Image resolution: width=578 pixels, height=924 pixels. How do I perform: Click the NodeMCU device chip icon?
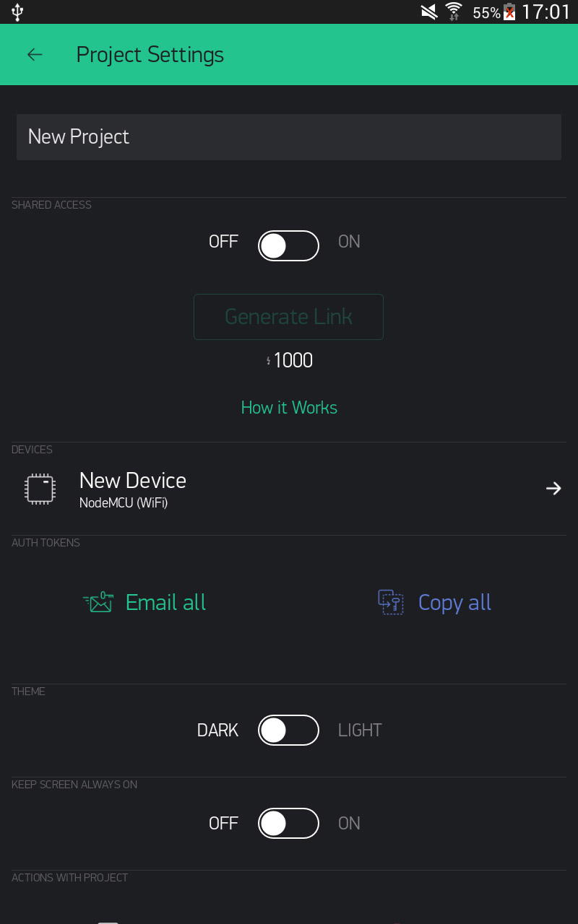pyautogui.click(x=40, y=489)
